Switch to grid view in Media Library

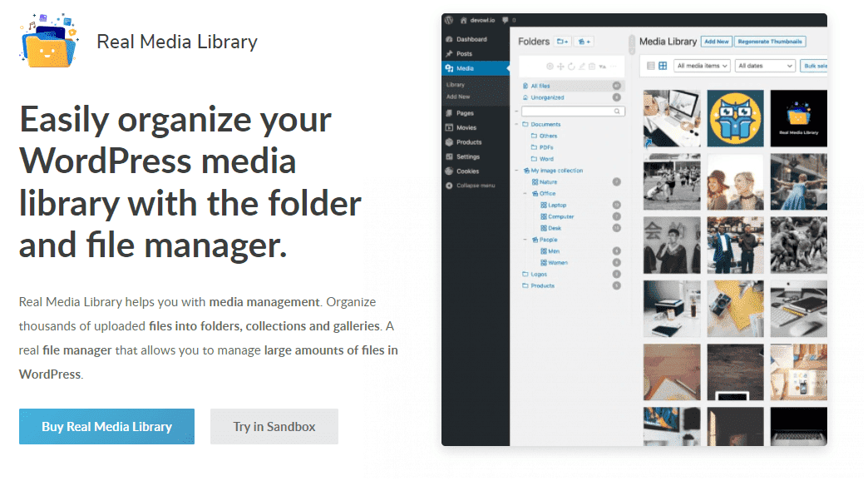point(663,66)
